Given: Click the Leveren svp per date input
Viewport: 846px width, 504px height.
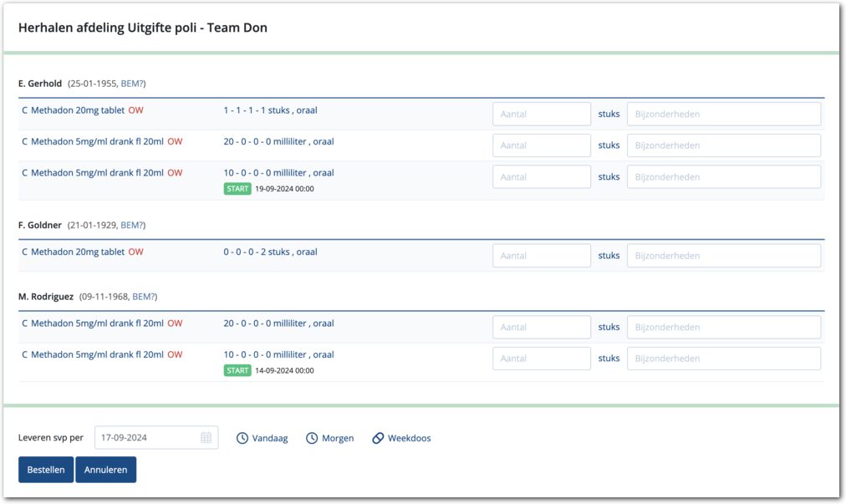Looking at the screenshot, I should pos(147,438).
